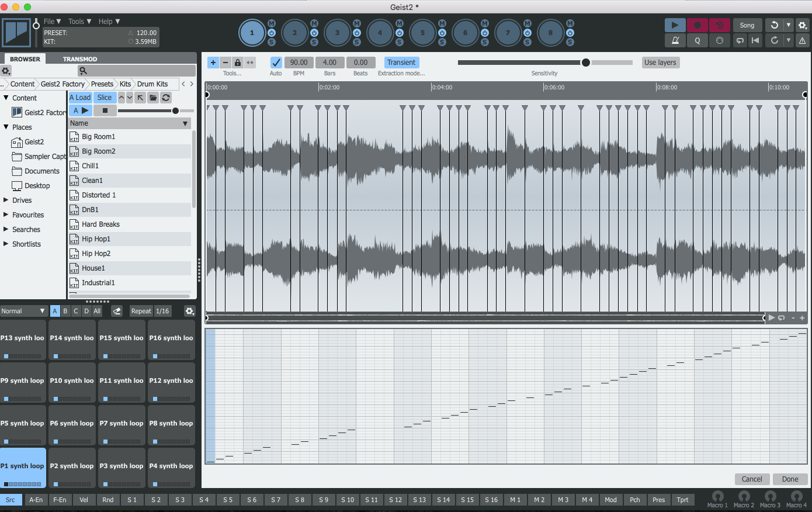Click the Geist2 logo icon at top-left
This screenshot has width=812, height=512.
point(16,33)
